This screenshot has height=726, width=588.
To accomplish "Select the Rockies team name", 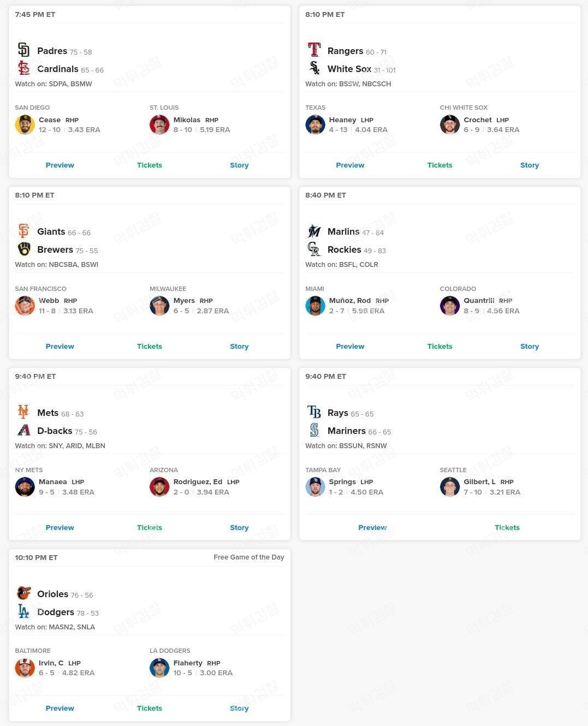I will (344, 249).
